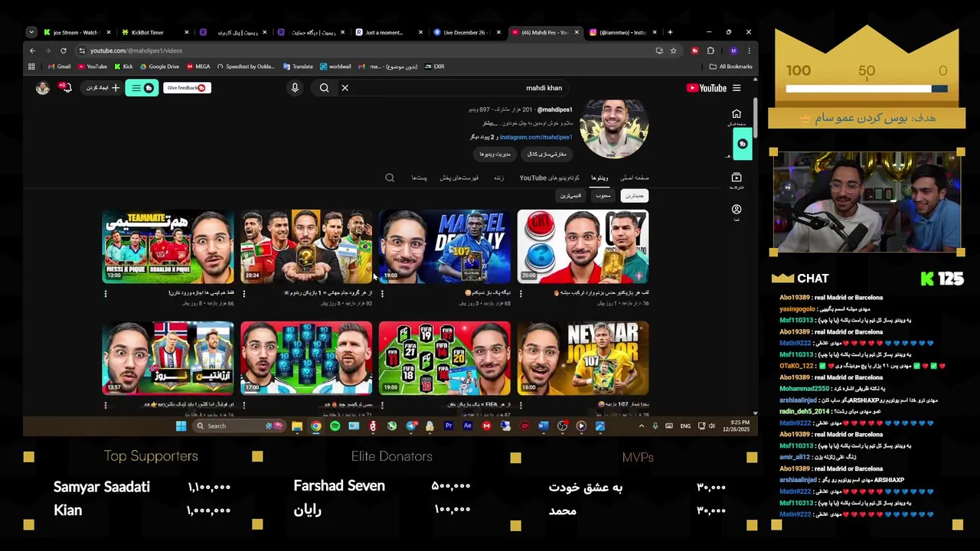The width and height of the screenshot is (980, 551).
Task: Open the notifications bell
Action: coord(66,87)
